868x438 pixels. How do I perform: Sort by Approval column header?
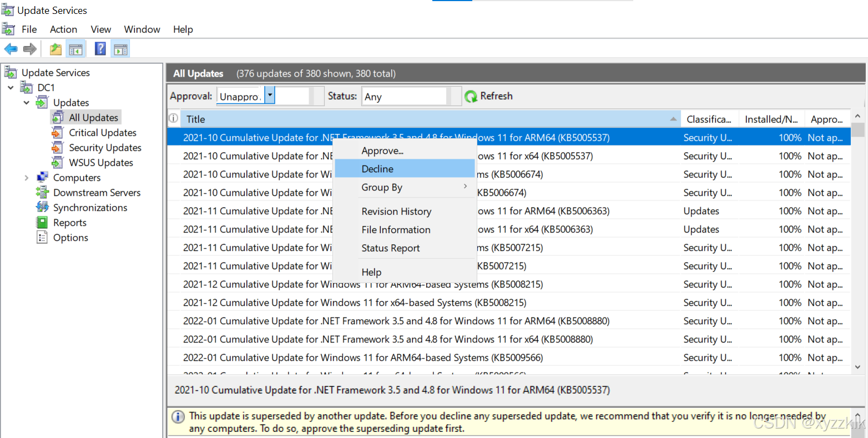(827, 119)
